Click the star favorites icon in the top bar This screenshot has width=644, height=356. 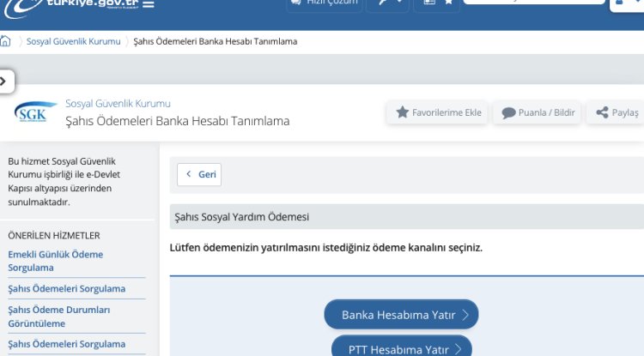pos(448,3)
